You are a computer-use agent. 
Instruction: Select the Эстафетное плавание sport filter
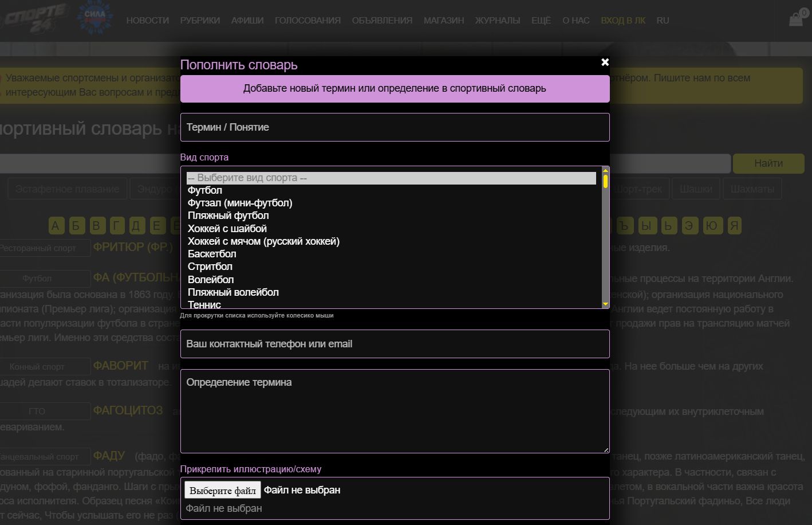point(67,189)
